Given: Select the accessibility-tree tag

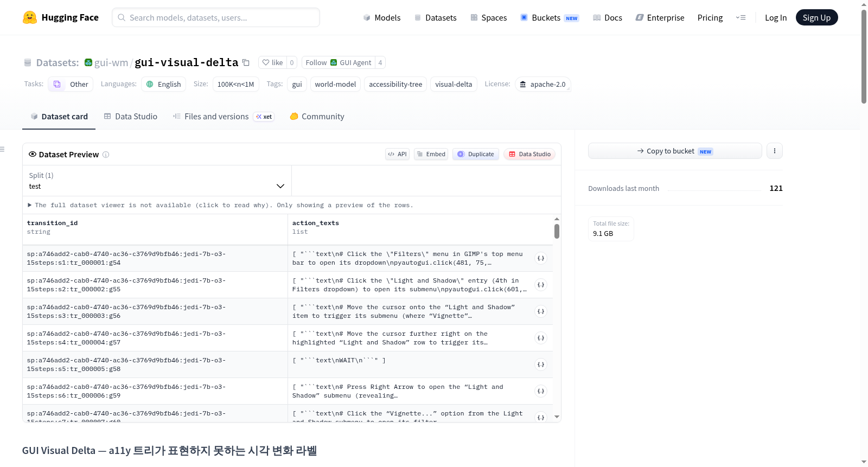Looking at the screenshot, I should (x=395, y=84).
